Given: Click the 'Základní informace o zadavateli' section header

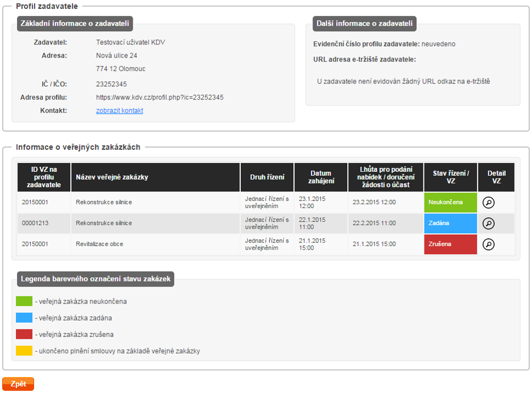Looking at the screenshot, I should coord(75,24).
